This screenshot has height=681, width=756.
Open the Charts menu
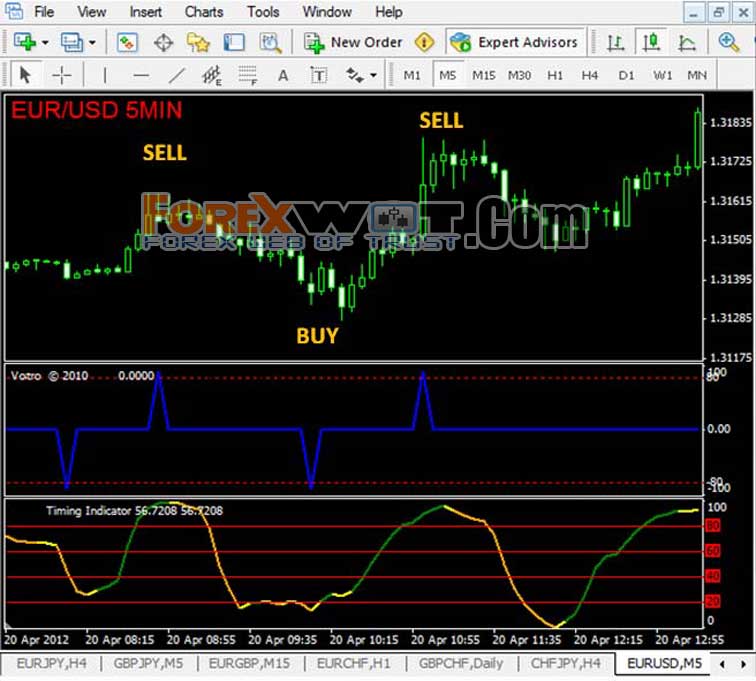[x=204, y=12]
